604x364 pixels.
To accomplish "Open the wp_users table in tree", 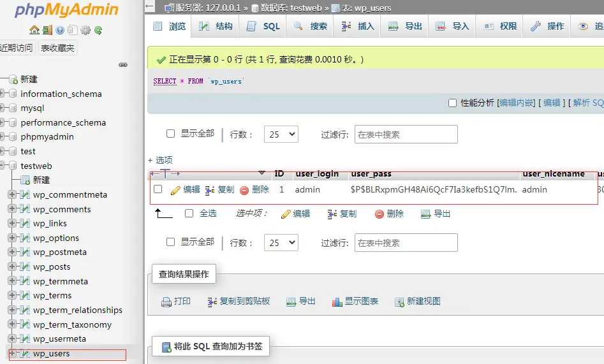I will coord(51,353).
